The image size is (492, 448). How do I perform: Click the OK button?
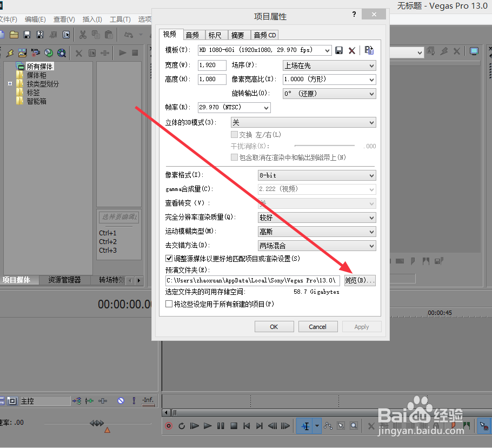pyautogui.click(x=274, y=327)
